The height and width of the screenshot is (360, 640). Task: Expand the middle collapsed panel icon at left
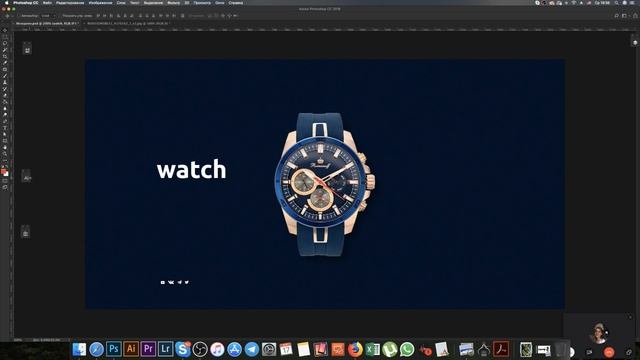click(x=26, y=177)
